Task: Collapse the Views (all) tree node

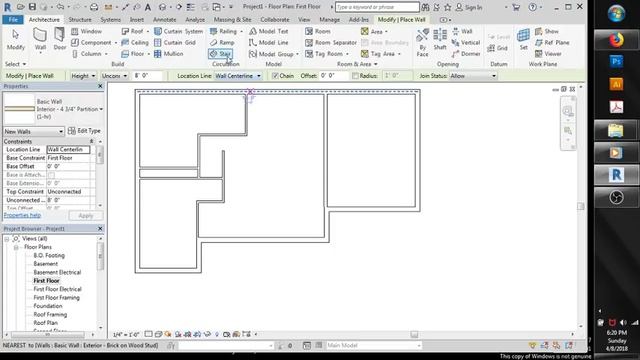Action: coord(7,239)
